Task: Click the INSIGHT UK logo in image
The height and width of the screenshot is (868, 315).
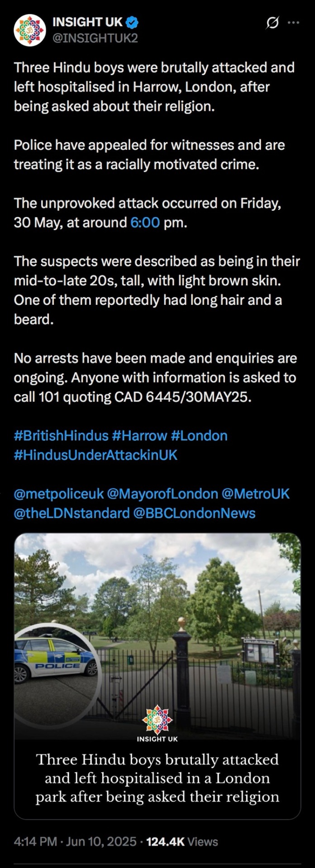Action: pos(157,723)
